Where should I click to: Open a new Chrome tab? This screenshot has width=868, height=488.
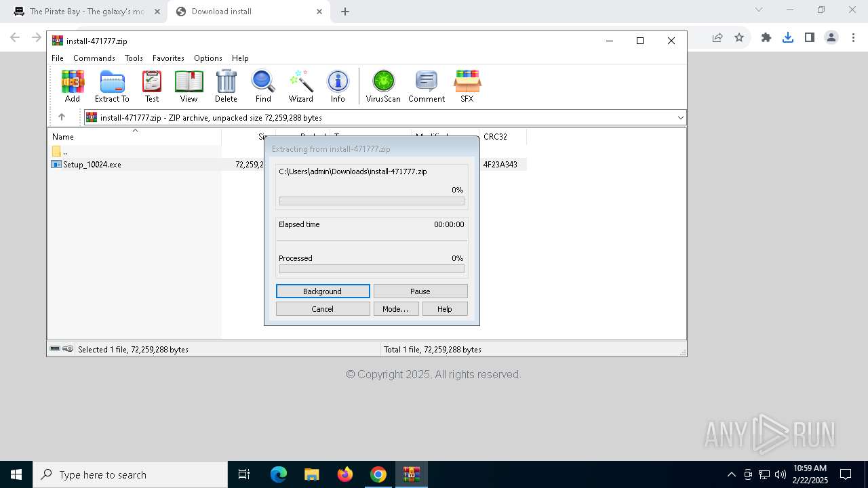pos(345,12)
